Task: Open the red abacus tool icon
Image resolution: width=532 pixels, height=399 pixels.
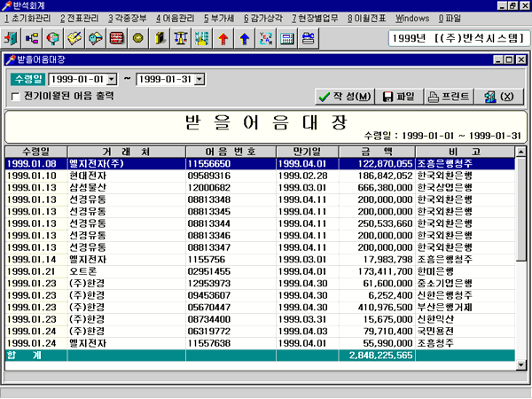Action: pyautogui.click(x=116, y=39)
